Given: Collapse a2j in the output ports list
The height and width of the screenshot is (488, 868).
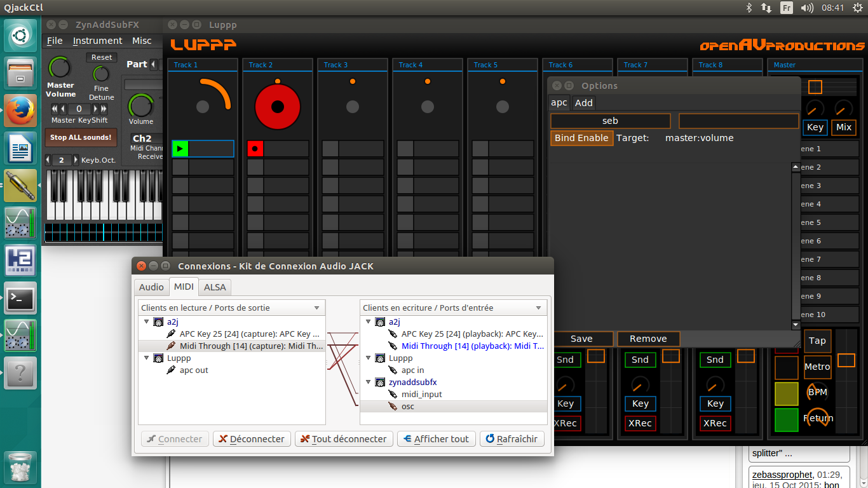Looking at the screenshot, I should (x=147, y=322).
